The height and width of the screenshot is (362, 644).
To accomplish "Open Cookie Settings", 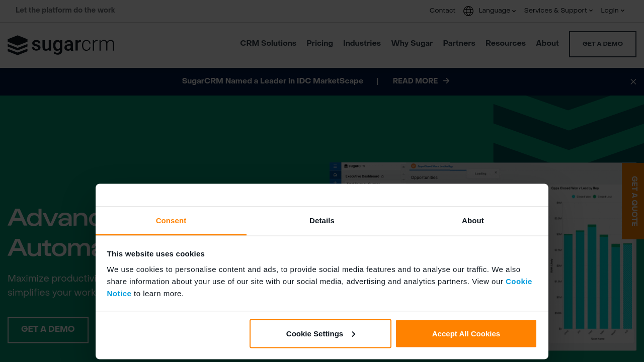I will [320, 334].
